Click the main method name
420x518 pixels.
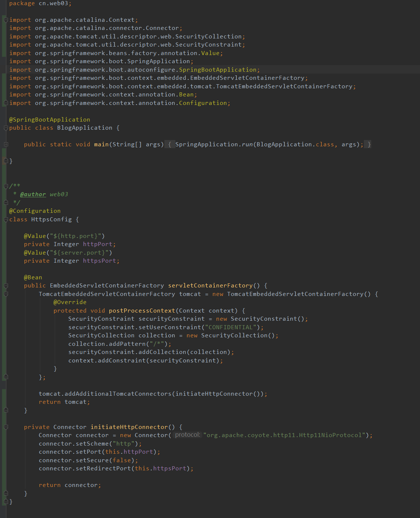pyautogui.click(x=101, y=144)
